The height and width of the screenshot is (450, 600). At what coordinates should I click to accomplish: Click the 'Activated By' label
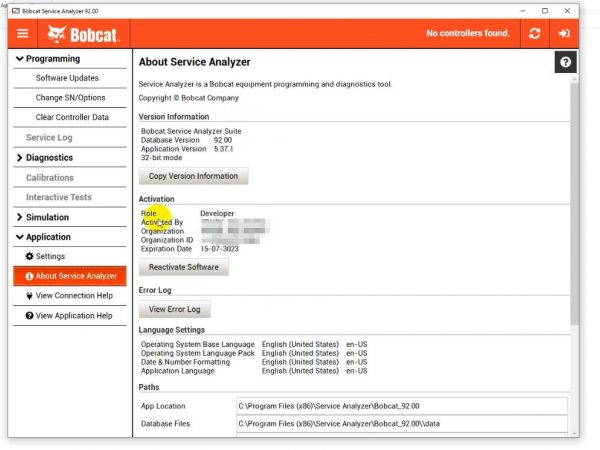pos(162,222)
